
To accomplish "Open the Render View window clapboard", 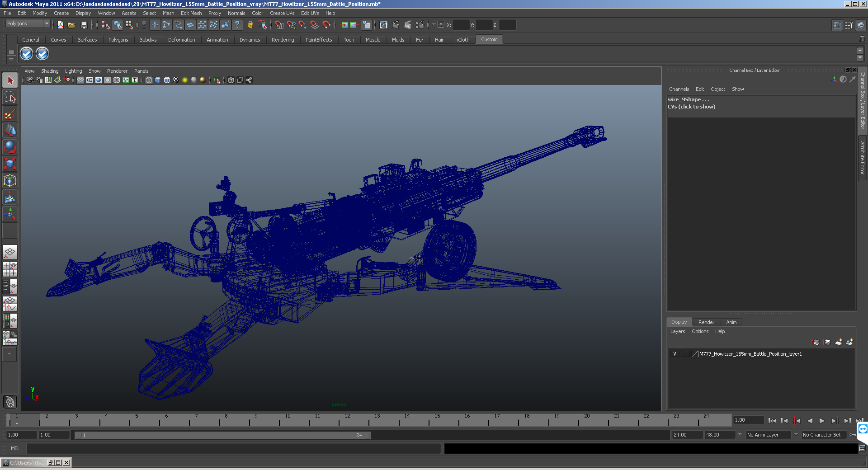I will 383,25.
